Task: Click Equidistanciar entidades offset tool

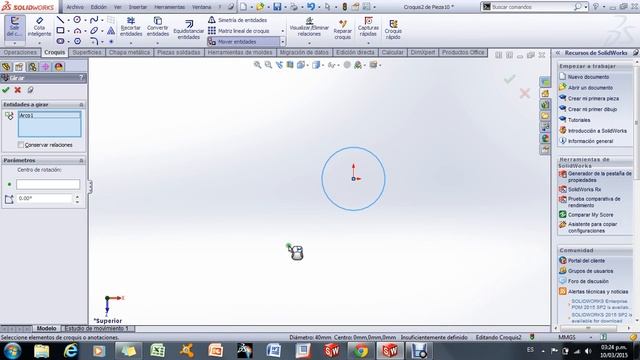Action: click(x=188, y=29)
